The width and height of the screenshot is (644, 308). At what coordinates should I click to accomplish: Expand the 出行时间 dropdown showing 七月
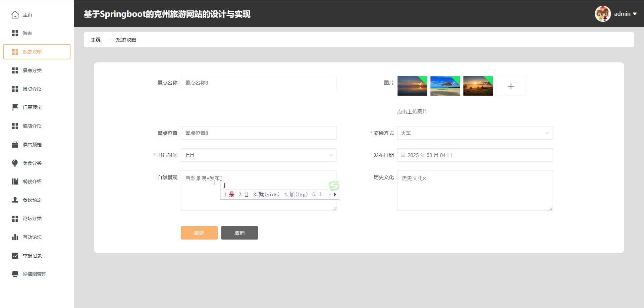[x=258, y=155]
